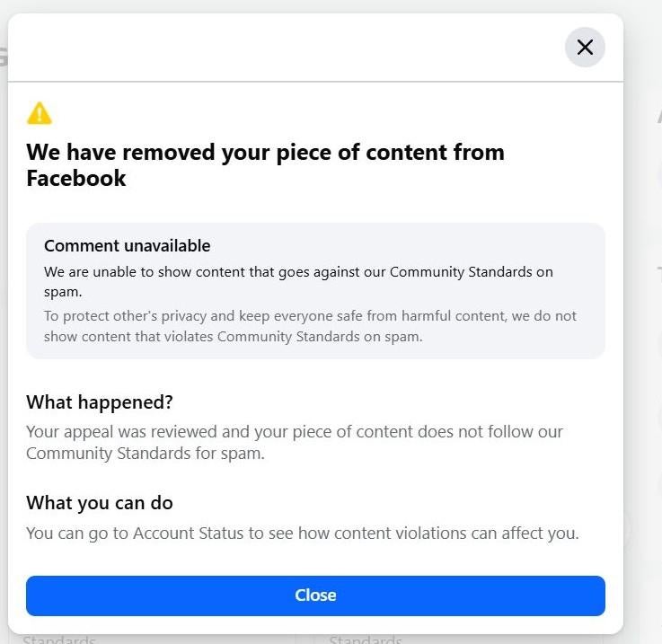Select the "Comment unavailable" title
Image resolution: width=662 pixels, height=644 pixels.
[127, 246]
